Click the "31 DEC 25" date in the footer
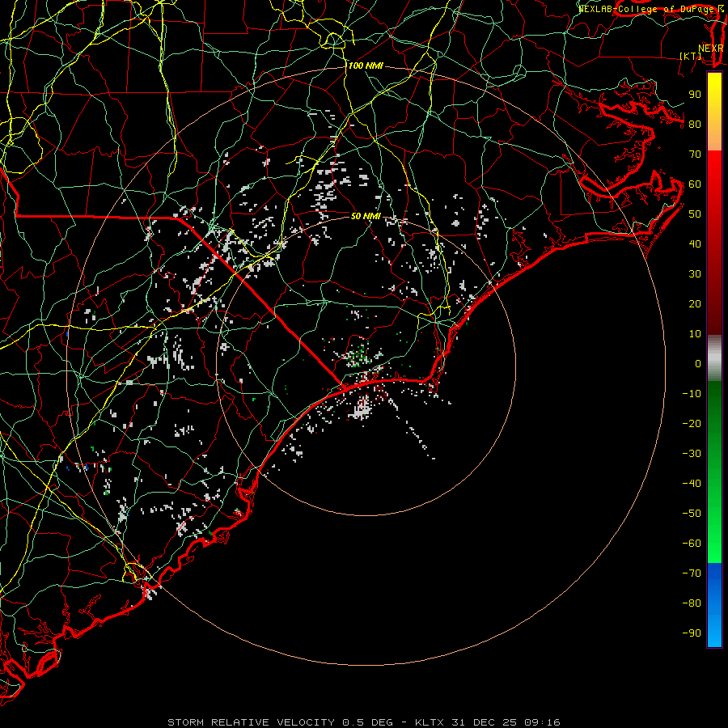 485,722
